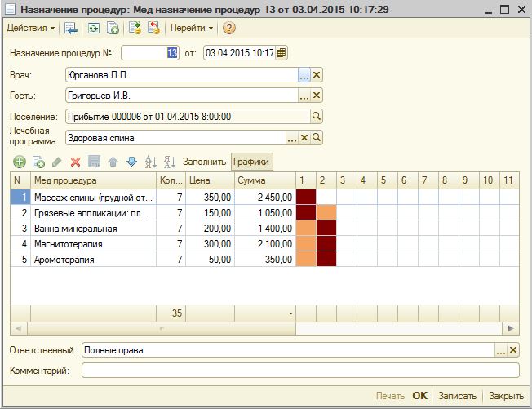Open the Действия dropdown menu
This screenshot has width=532, height=409.
(x=30, y=28)
